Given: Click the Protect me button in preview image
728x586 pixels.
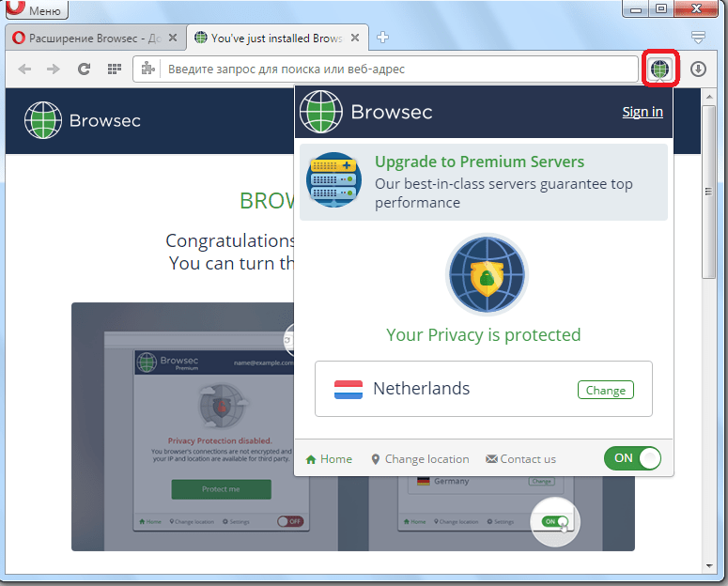Looking at the screenshot, I should pyautogui.click(x=221, y=489).
